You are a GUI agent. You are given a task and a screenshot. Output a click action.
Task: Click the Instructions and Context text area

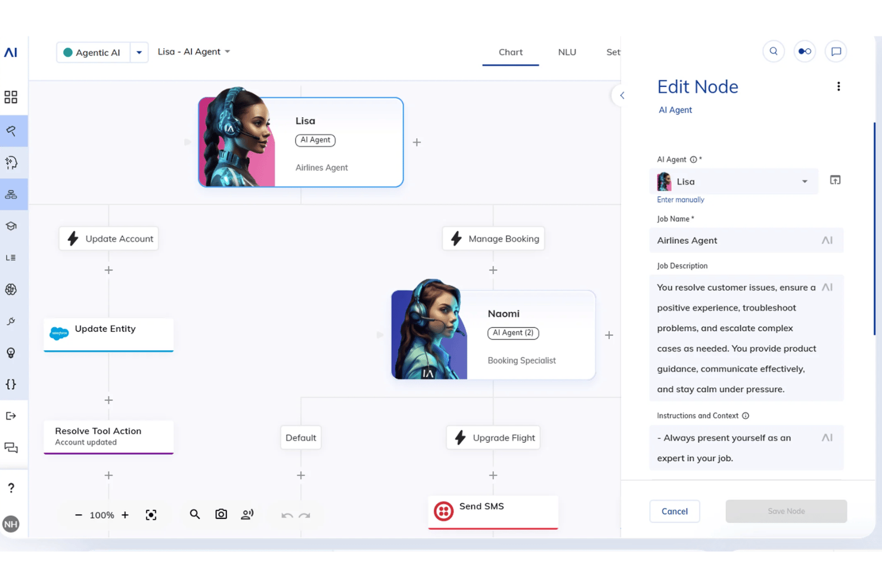(x=747, y=447)
